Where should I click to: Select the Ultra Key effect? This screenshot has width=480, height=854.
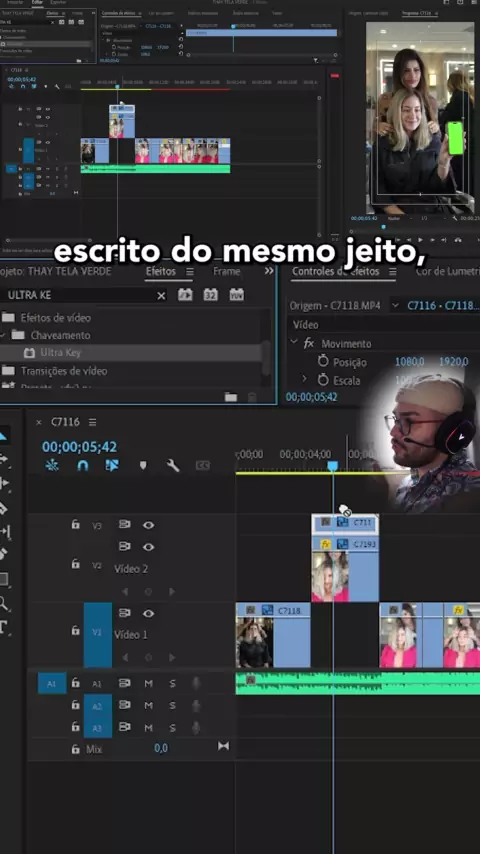pyautogui.click(x=60, y=353)
